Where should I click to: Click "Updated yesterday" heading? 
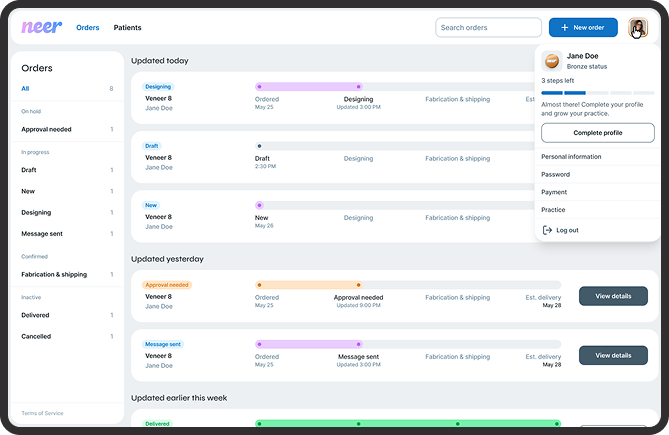(x=167, y=259)
